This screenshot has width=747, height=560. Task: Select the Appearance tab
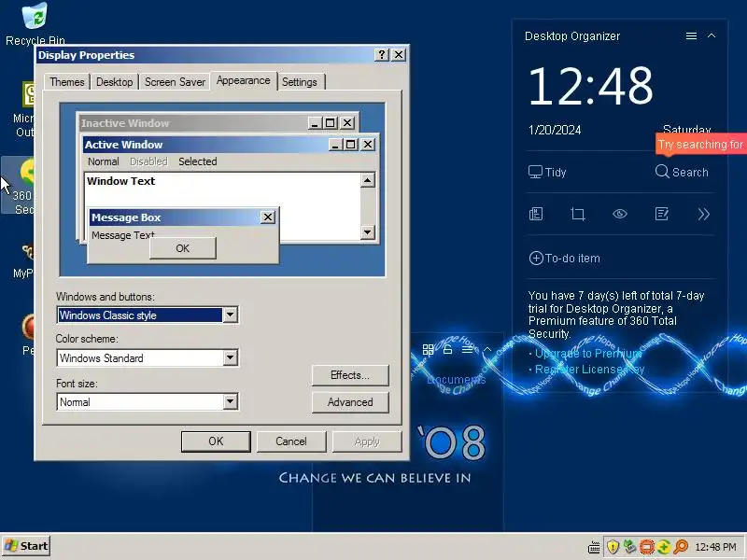(x=243, y=80)
